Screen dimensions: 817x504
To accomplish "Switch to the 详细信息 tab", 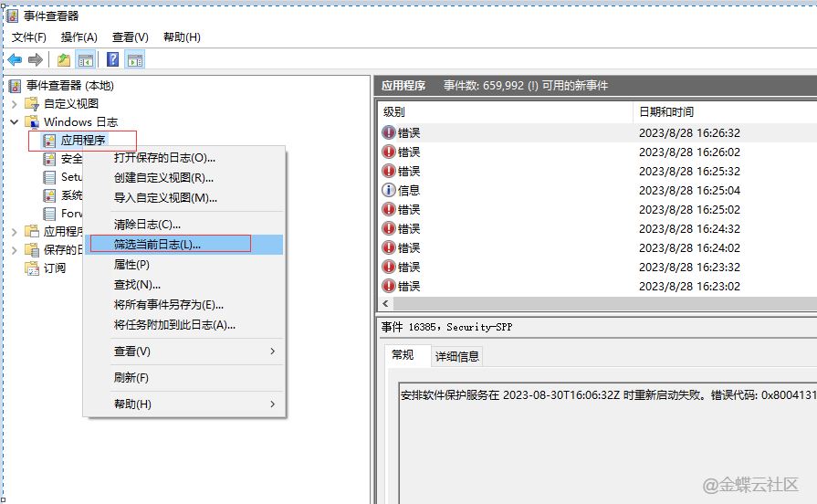I will pos(456,356).
